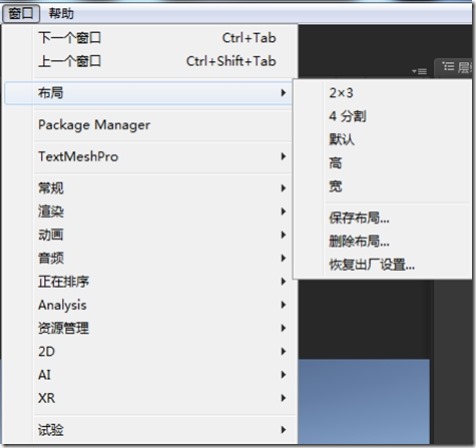
Task: Expand the 正在排序 submenu
Action: (x=149, y=281)
